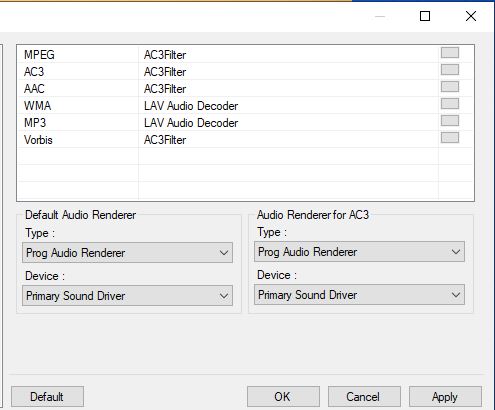The width and height of the screenshot is (495, 410).
Task: Confirm settings with OK button
Action: coord(283,397)
